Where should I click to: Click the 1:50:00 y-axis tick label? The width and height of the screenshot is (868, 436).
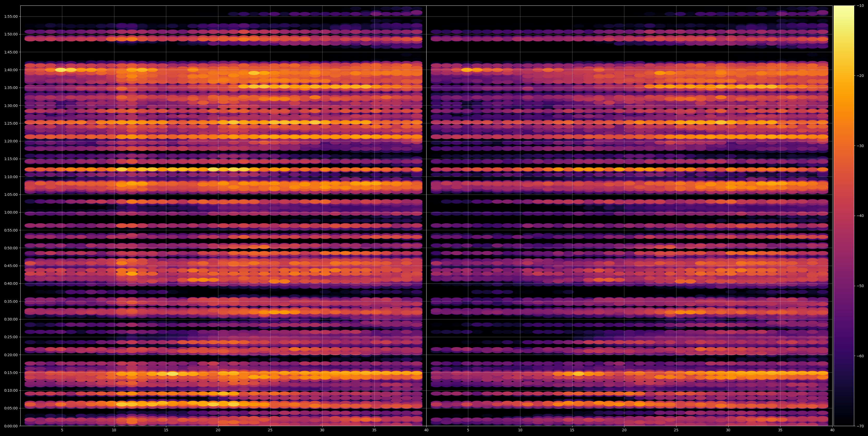click(x=11, y=34)
